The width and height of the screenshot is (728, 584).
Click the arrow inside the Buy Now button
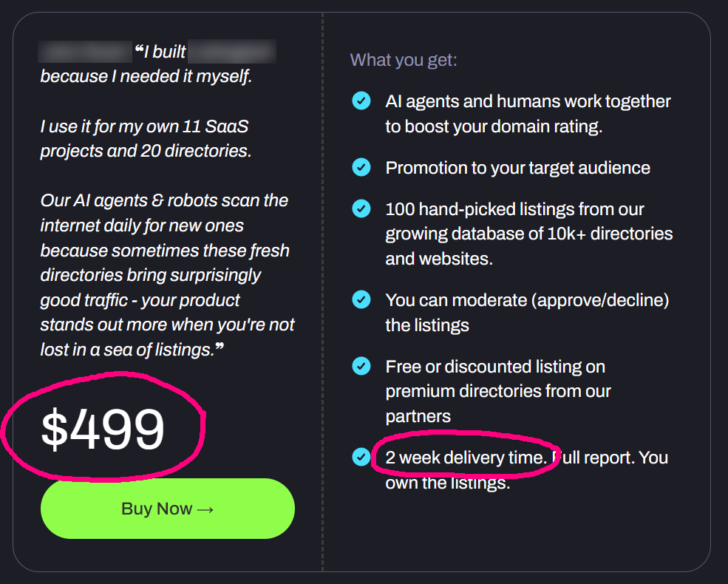(204, 509)
